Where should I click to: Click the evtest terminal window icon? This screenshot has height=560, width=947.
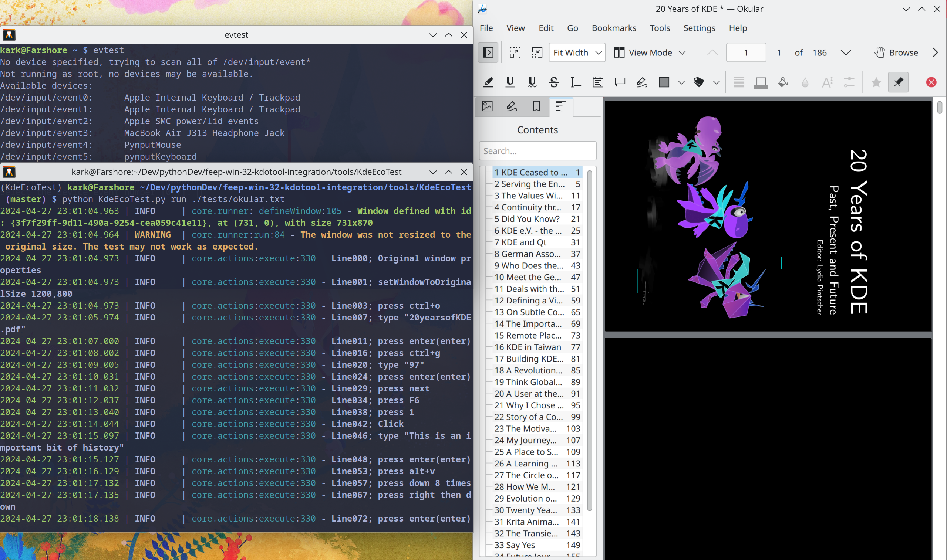[9, 35]
